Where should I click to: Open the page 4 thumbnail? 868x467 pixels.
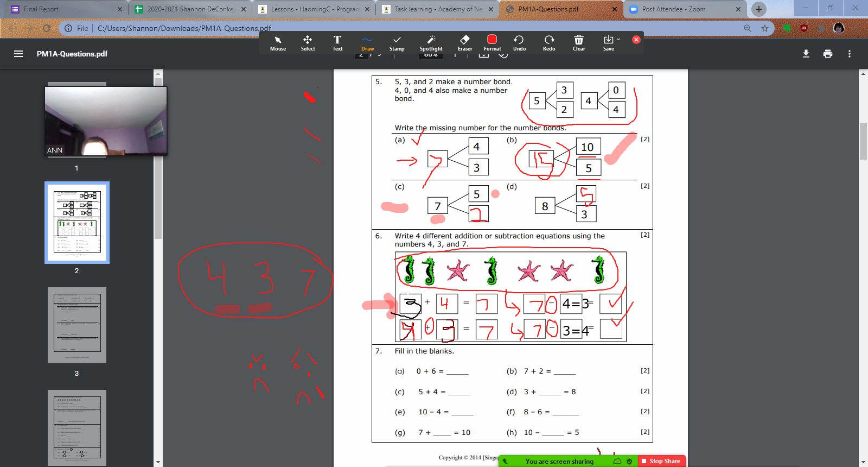pos(77,428)
